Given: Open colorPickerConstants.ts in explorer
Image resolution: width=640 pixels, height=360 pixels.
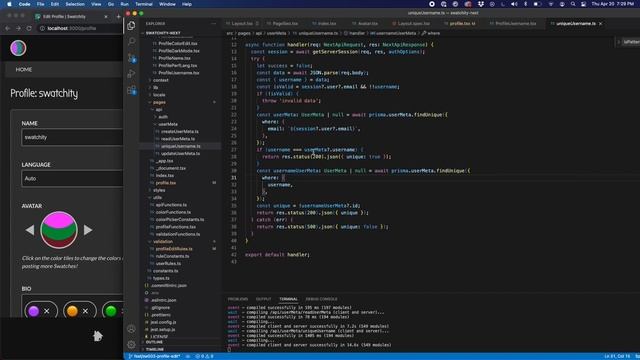Looking at the screenshot, I should click(x=180, y=220).
